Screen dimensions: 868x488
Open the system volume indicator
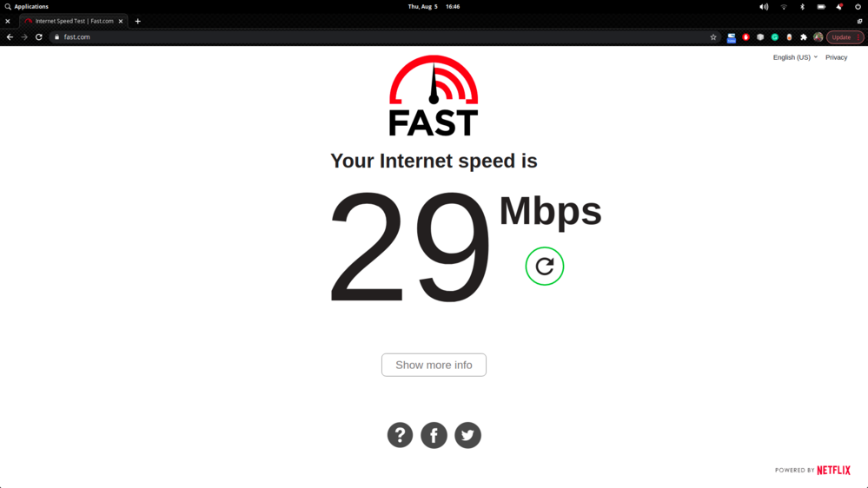coord(764,7)
